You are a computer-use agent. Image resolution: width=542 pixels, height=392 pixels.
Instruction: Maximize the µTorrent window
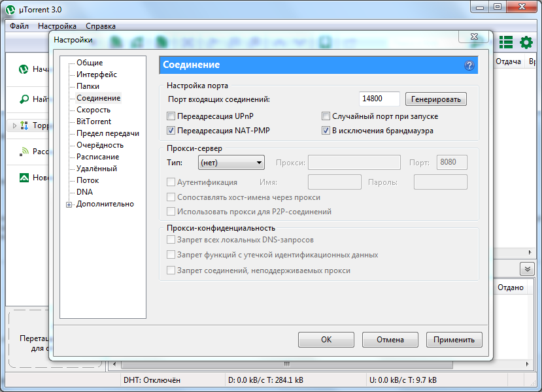point(497,7)
